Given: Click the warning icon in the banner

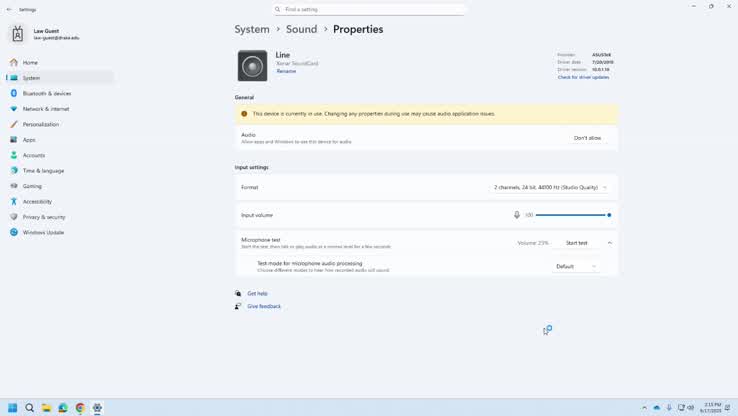Looking at the screenshot, I should click(x=244, y=114).
